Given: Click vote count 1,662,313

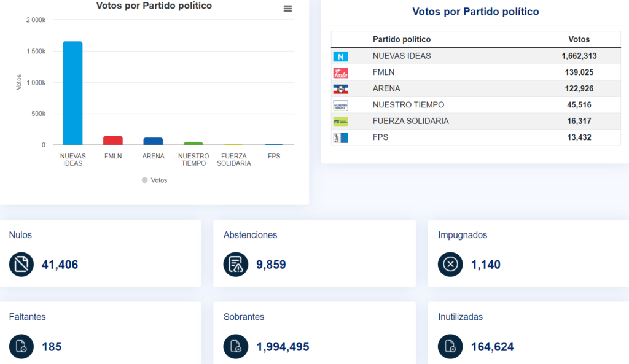Looking at the screenshot, I should tap(579, 56).
